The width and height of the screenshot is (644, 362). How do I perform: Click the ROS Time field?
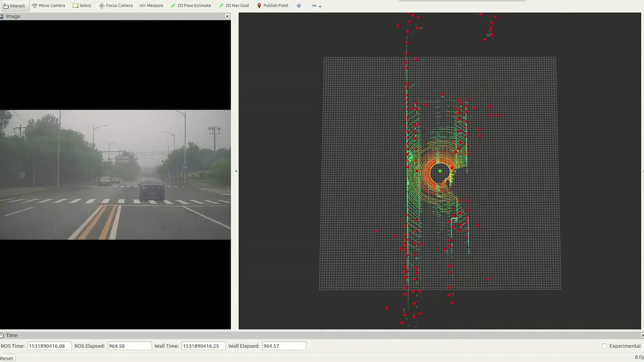49,346
